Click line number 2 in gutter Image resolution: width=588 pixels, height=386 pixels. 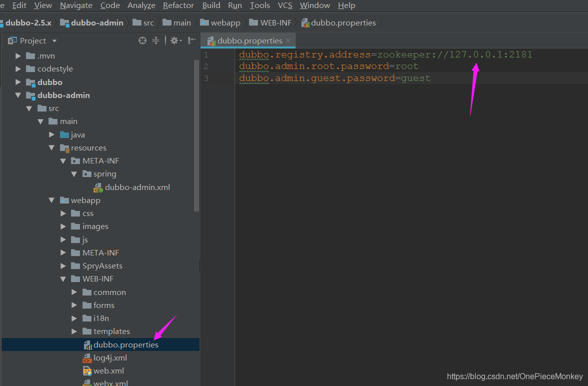[x=206, y=66]
